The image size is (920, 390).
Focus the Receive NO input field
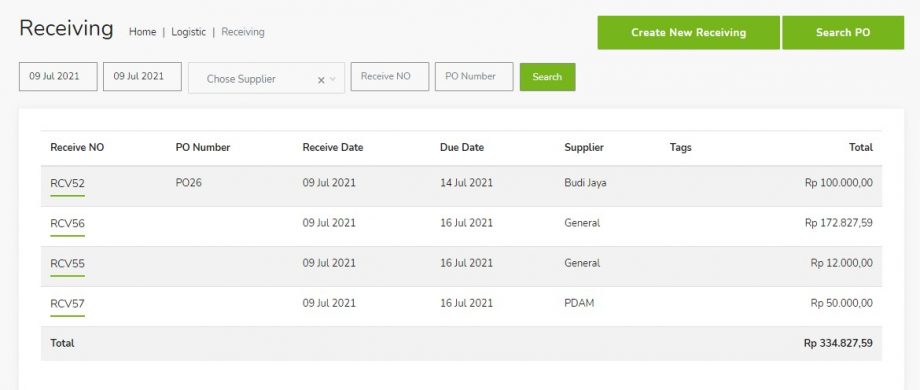click(390, 77)
